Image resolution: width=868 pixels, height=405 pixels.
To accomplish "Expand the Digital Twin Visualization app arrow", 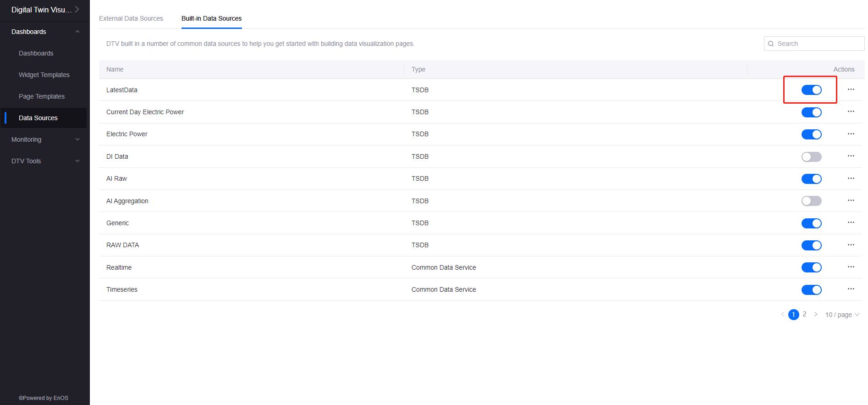I will pos(77,10).
